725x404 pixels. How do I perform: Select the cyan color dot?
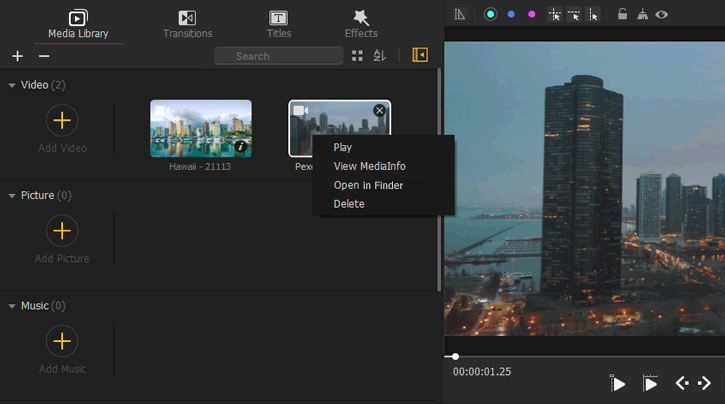click(x=490, y=15)
